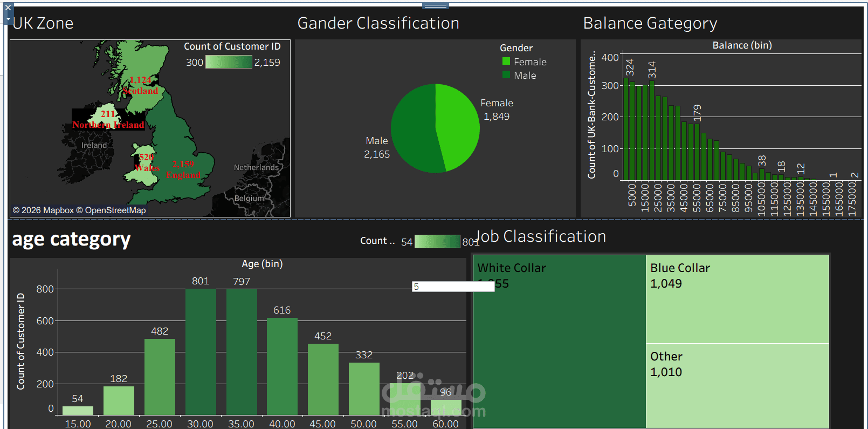The width and height of the screenshot is (868, 429).
Task: Select the age bar labeled 482
Action: 160,377
